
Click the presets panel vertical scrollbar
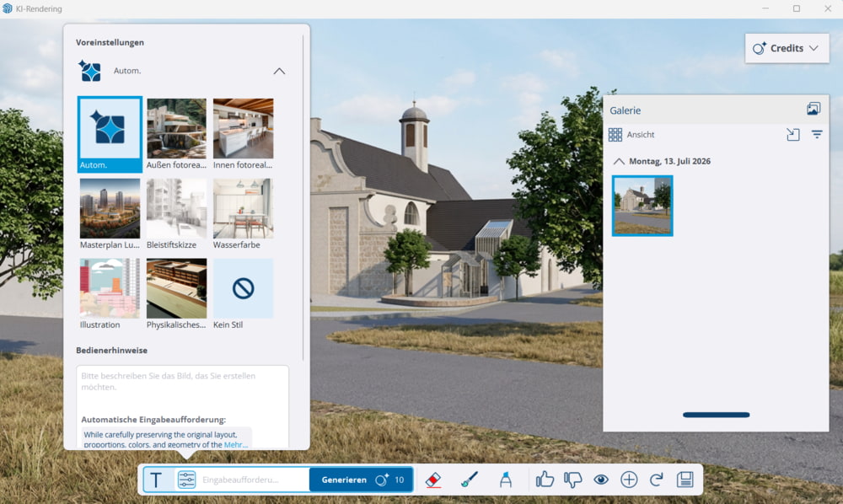[x=303, y=198]
